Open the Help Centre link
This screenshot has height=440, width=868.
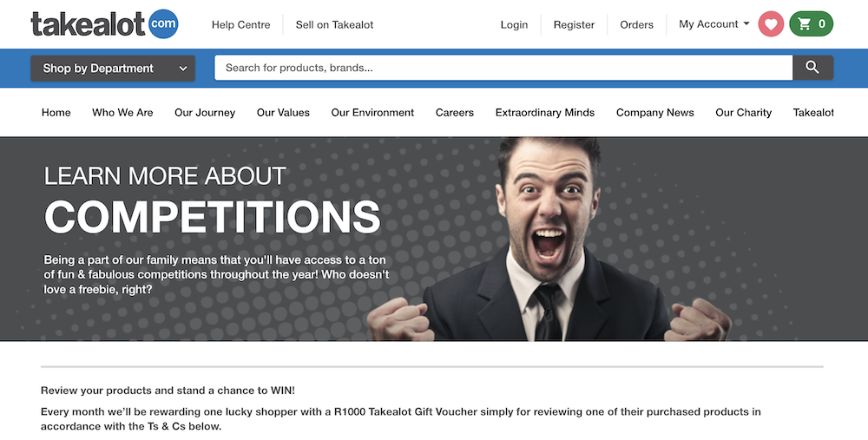240,24
